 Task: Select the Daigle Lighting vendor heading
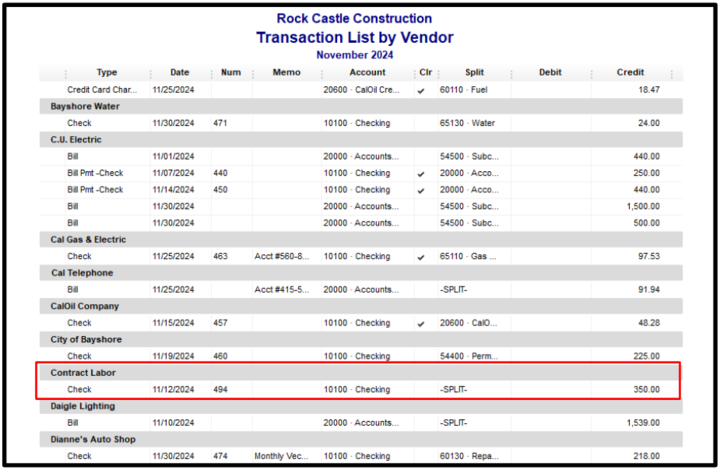pos(361,406)
